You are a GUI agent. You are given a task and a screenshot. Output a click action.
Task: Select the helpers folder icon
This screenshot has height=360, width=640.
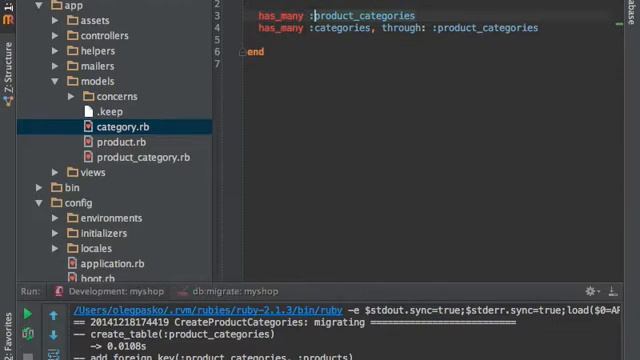coord(73,50)
